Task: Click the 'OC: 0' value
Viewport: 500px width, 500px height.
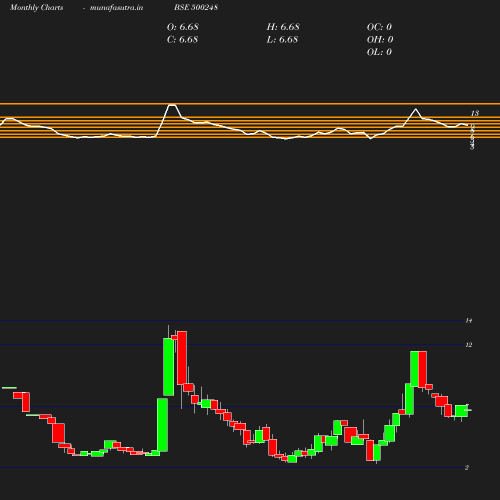Action: tap(379, 27)
